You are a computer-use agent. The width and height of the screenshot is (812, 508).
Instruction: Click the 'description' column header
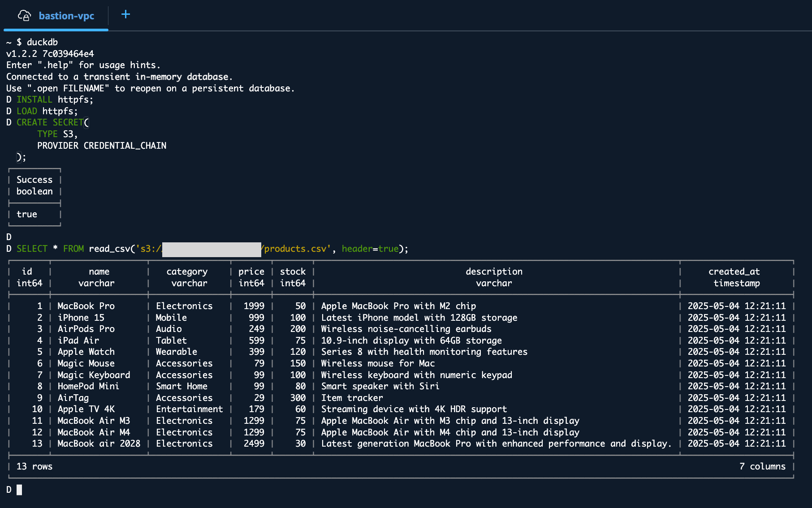tap(494, 271)
